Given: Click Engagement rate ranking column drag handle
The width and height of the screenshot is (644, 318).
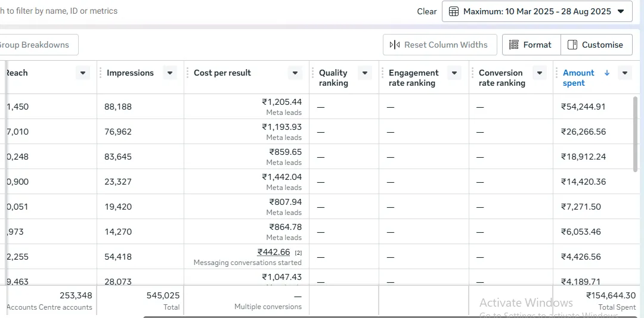Looking at the screenshot, I should [x=382, y=73].
